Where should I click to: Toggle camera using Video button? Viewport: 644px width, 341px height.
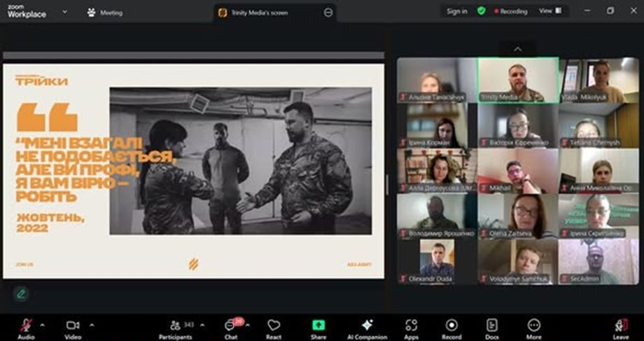(73, 326)
